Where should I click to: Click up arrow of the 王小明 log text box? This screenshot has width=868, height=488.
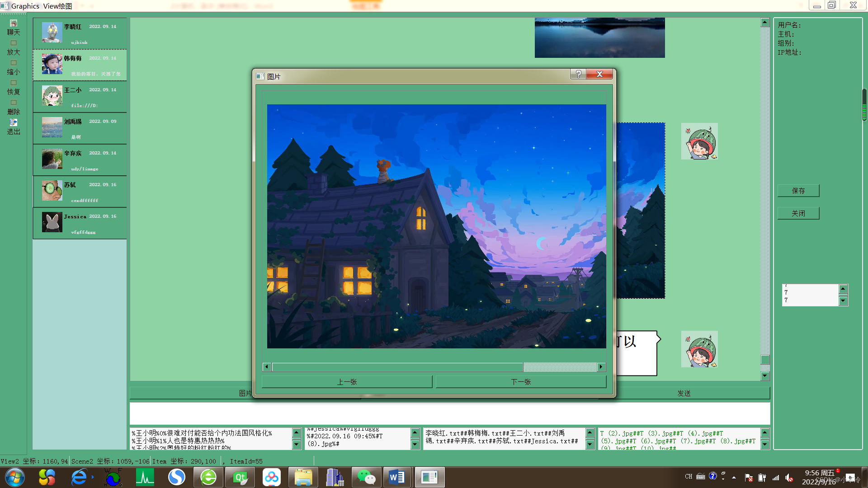[297, 432]
